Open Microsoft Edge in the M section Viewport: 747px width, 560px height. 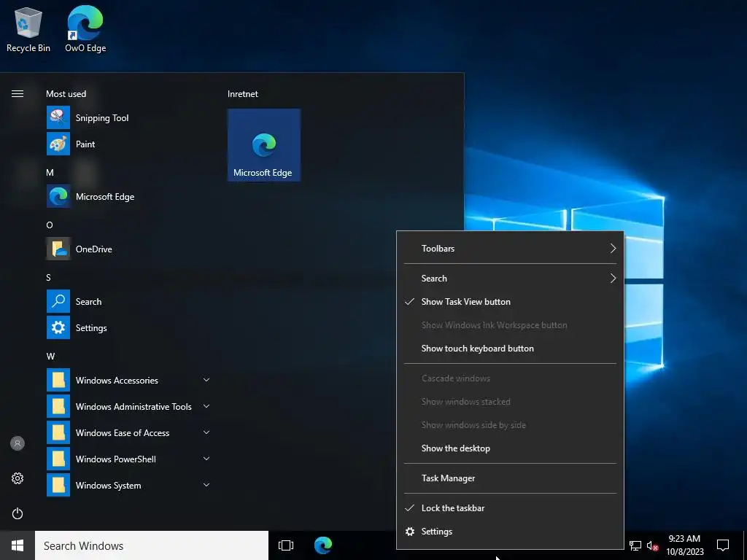point(128,196)
